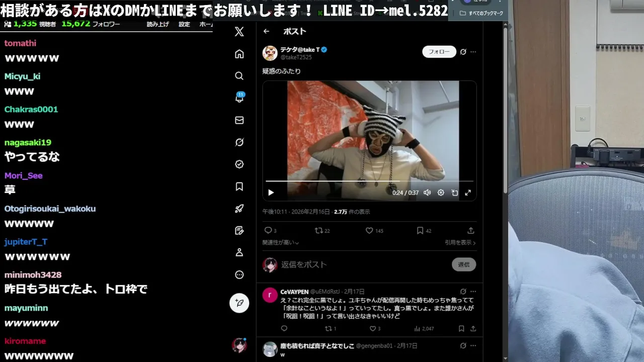Click reply icon with 3 replies
644x362 pixels.
pos(270,230)
